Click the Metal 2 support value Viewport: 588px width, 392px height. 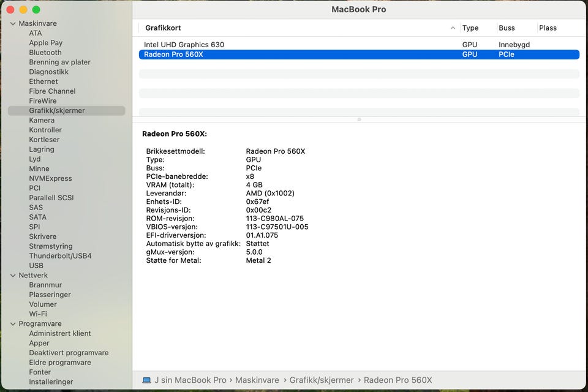pyautogui.click(x=258, y=260)
